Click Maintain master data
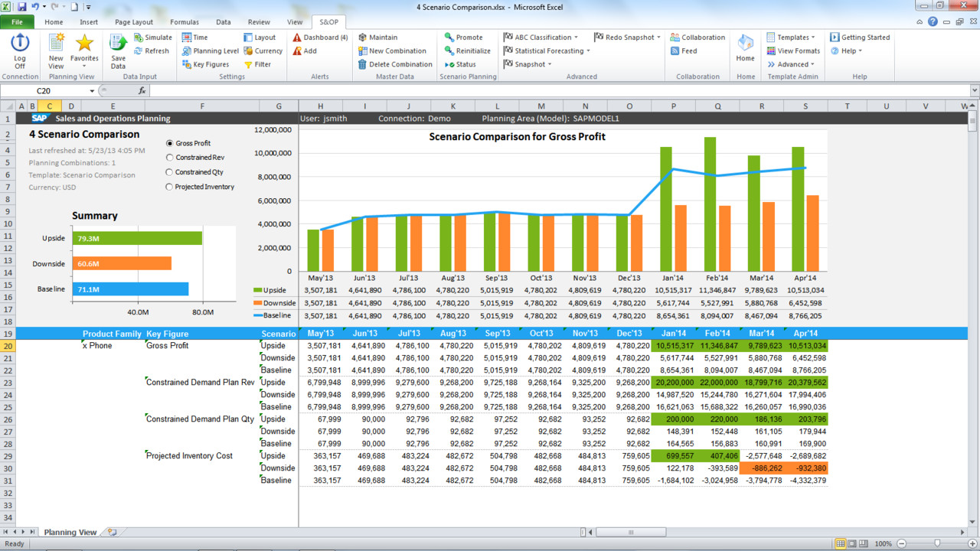The width and height of the screenshot is (980, 551). 377,37
